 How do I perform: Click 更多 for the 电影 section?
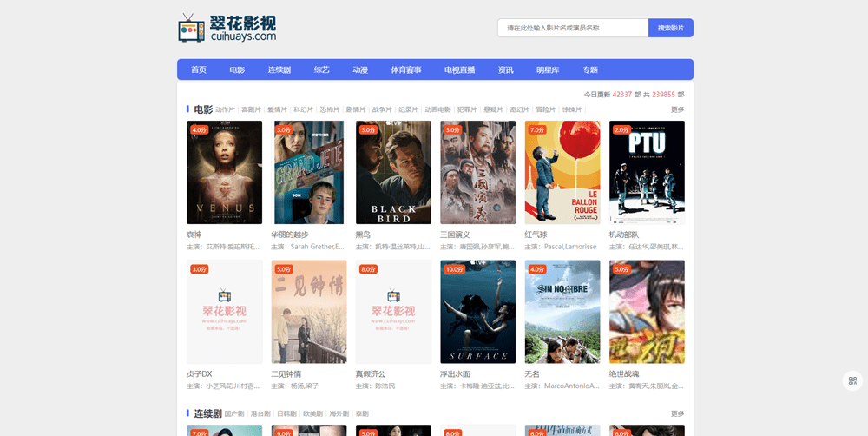[x=678, y=109]
